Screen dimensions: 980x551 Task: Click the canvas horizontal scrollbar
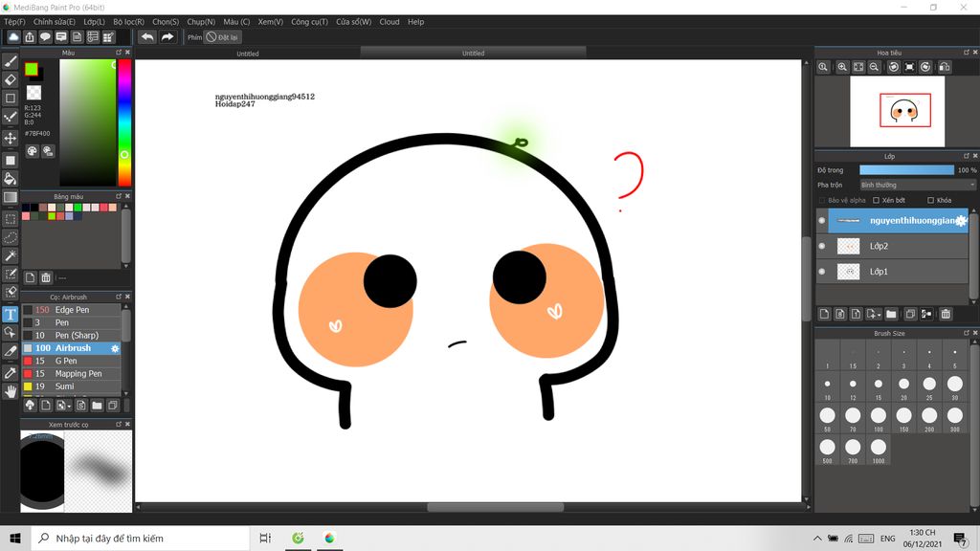(495, 507)
